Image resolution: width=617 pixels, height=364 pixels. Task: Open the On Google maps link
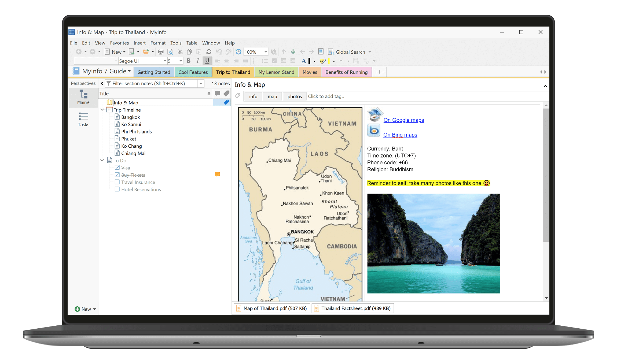point(404,120)
